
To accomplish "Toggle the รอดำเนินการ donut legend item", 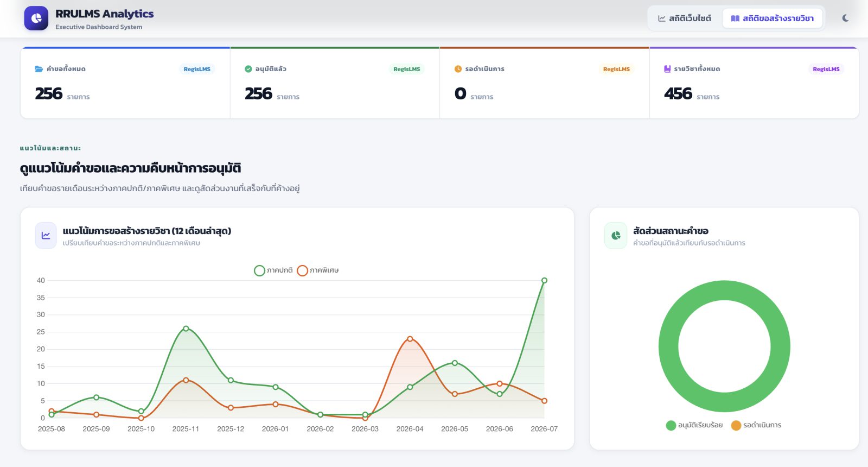I will tap(756, 425).
